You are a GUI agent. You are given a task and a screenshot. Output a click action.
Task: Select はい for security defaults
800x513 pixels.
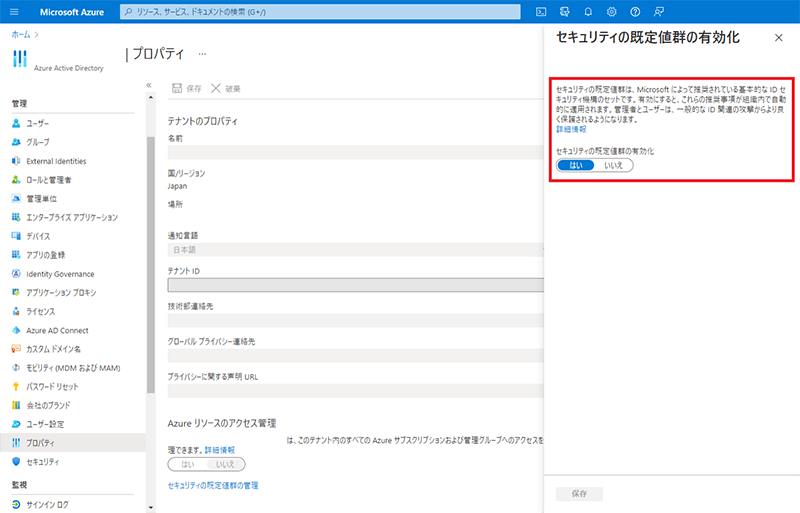[x=576, y=165]
